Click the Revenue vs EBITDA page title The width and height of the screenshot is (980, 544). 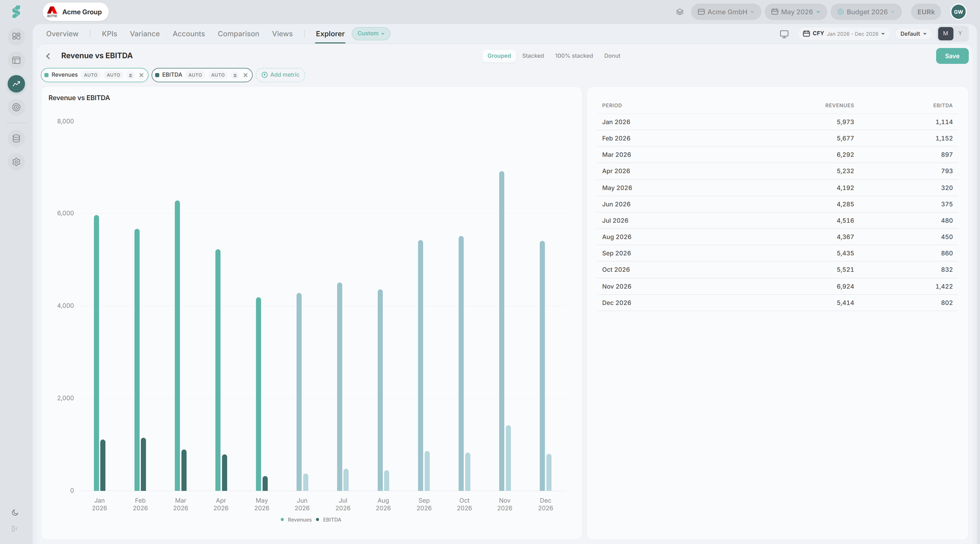[x=97, y=56]
